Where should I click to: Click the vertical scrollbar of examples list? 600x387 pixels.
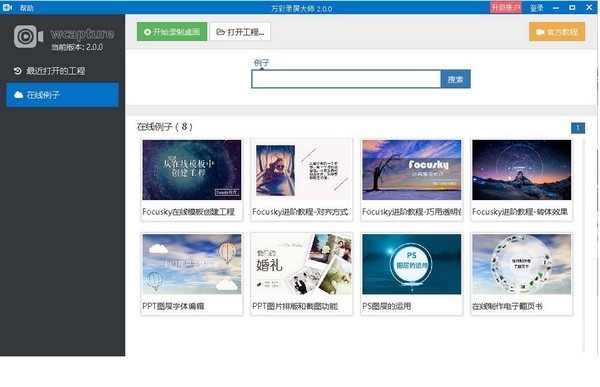(x=584, y=245)
